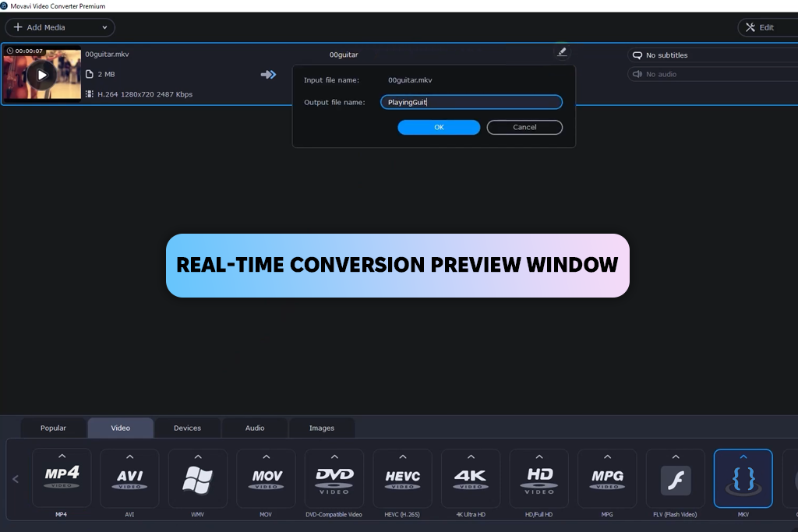The width and height of the screenshot is (798, 532).
Task: Expand MPG presets with the chevron above
Action: 607,456
